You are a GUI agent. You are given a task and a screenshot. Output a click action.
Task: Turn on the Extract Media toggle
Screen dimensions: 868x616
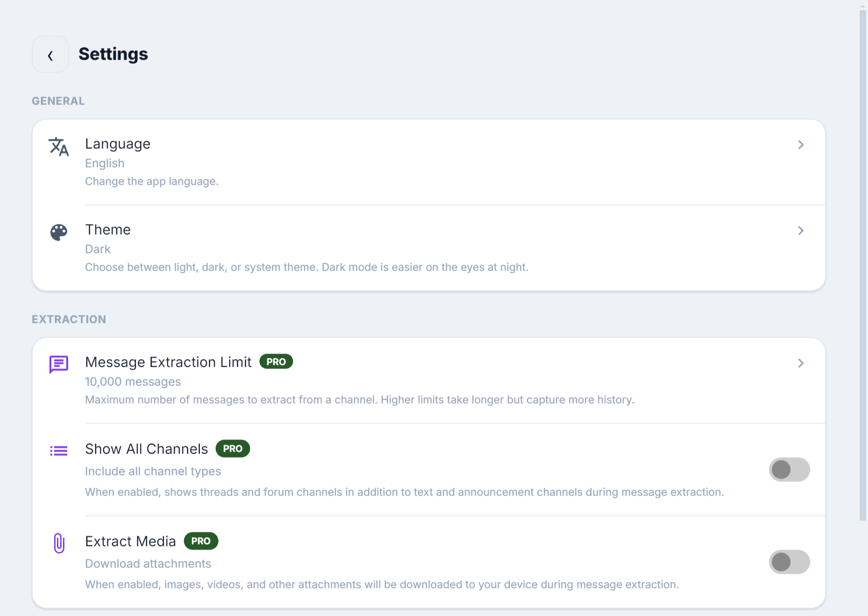(x=790, y=562)
